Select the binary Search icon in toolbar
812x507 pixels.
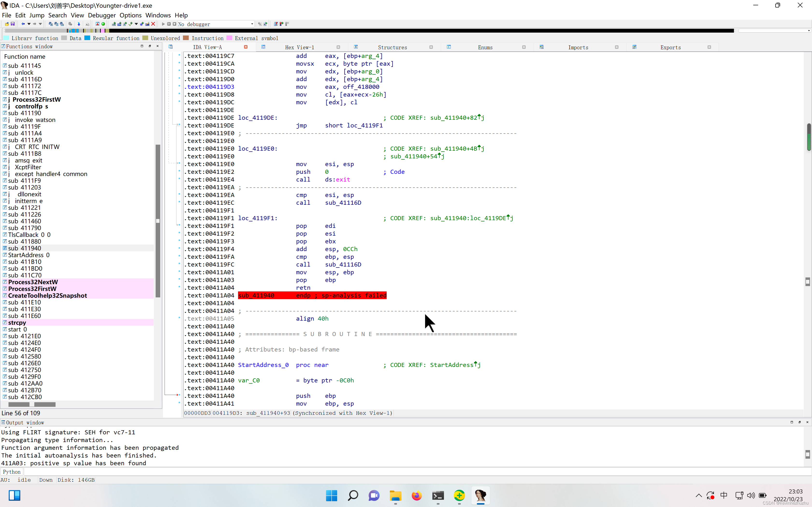coord(62,24)
